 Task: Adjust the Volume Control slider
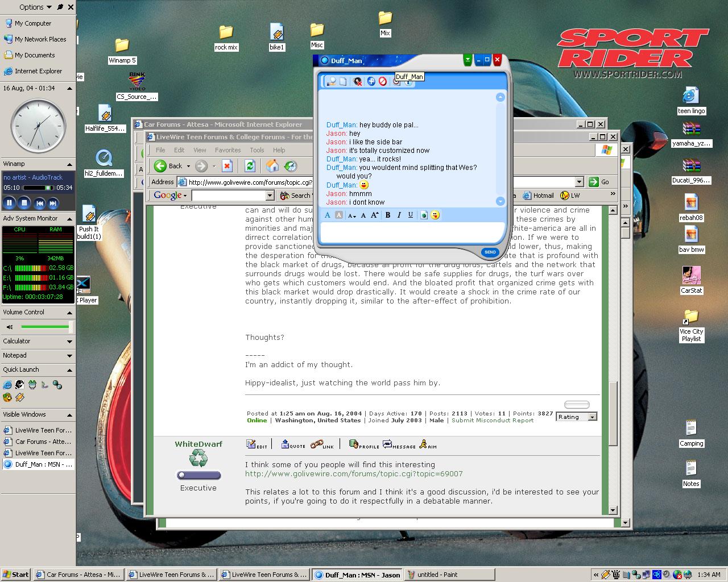click(47, 327)
